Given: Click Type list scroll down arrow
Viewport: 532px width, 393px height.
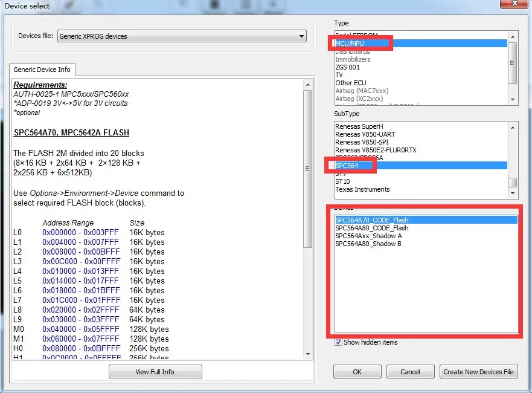Looking at the screenshot, I should pyautogui.click(x=513, y=100).
